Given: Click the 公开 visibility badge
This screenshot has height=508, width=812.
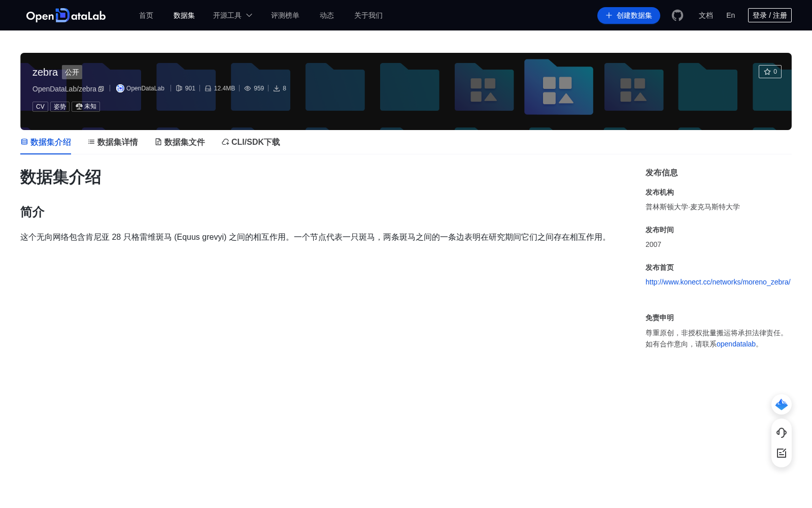Looking at the screenshot, I should (72, 72).
